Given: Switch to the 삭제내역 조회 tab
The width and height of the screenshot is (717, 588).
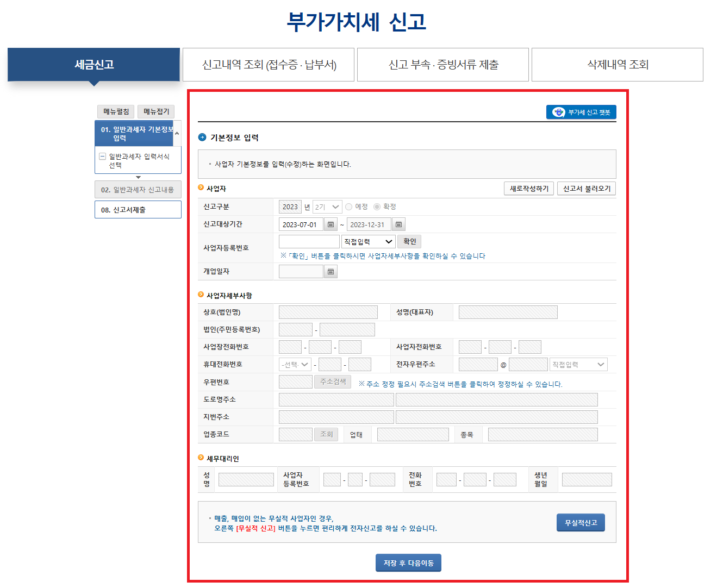Looking at the screenshot, I should coord(616,64).
